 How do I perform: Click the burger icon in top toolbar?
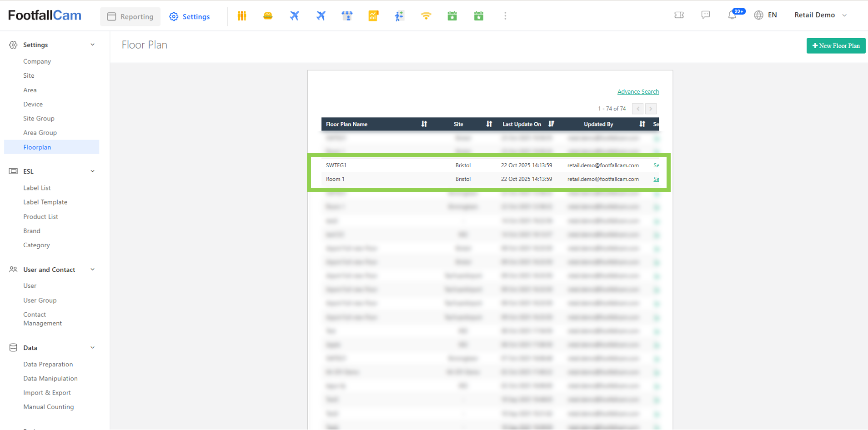click(x=268, y=16)
